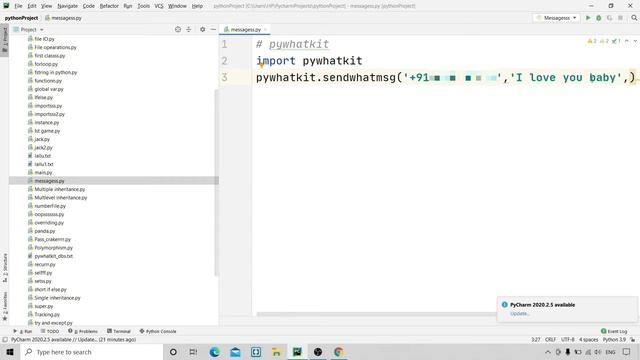Show hidden system tray icons chevron
This screenshot has height=360, width=640.
[x=548, y=352]
